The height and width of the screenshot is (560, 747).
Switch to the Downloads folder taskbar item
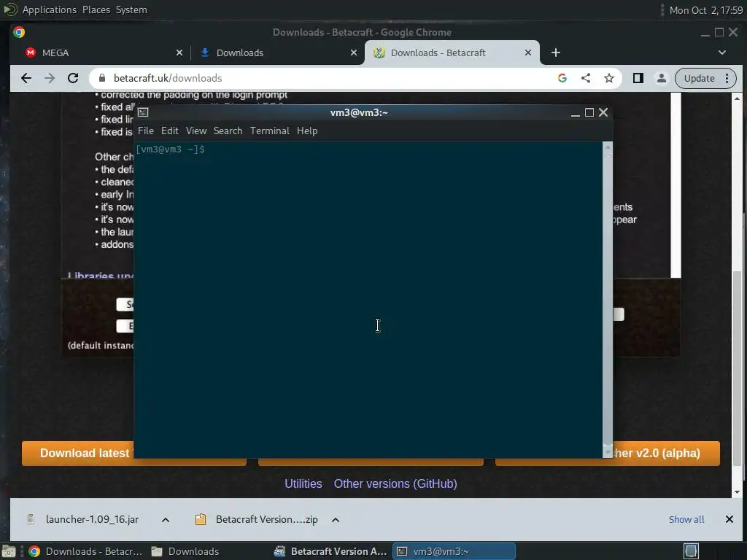click(x=186, y=551)
